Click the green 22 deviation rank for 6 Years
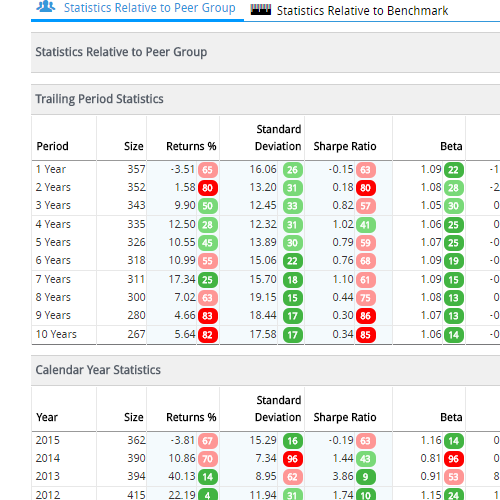Screen dimensions: 500x500 (293, 261)
